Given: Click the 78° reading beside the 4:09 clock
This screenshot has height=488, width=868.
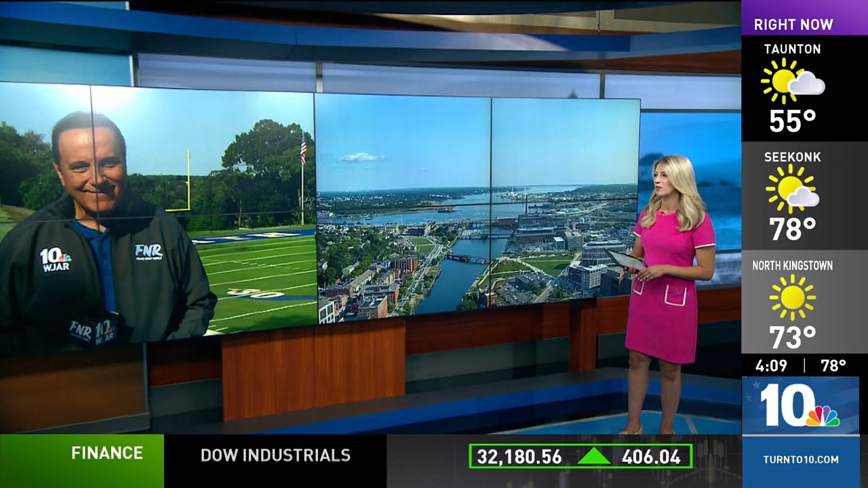Looking at the screenshot, I should tap(833, 366).
